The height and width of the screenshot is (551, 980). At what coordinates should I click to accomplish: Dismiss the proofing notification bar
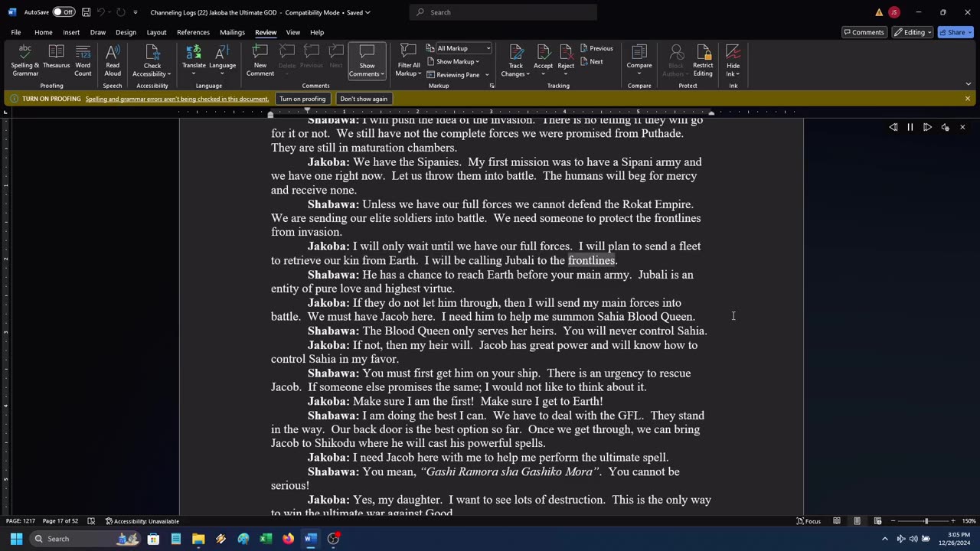968,99
